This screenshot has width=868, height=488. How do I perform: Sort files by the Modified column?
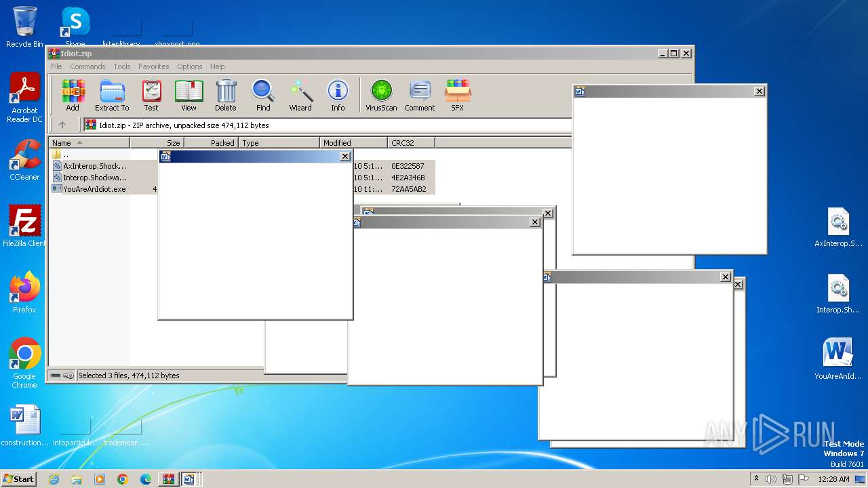353,143
